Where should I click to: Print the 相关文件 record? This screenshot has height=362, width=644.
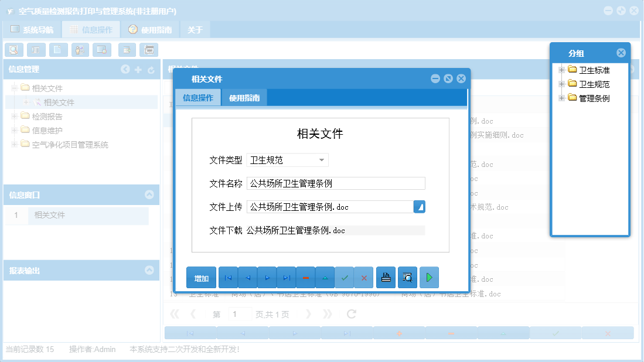[x=386, y=277]
